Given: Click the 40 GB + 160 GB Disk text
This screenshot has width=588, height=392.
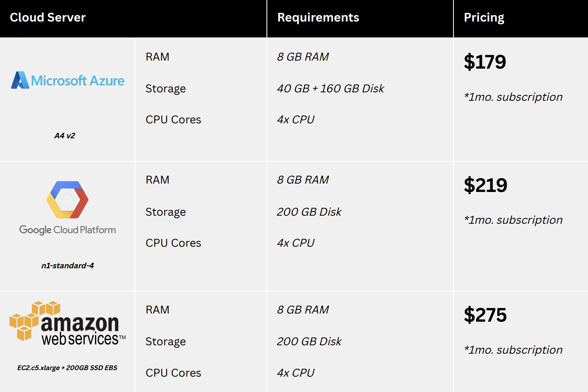Looking at the screenshot, I should (330, 89).
